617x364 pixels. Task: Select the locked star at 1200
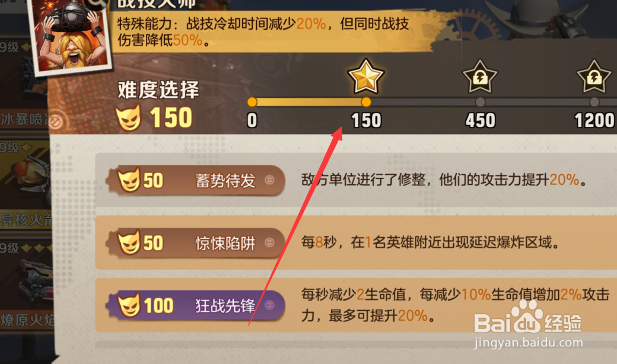594,76
